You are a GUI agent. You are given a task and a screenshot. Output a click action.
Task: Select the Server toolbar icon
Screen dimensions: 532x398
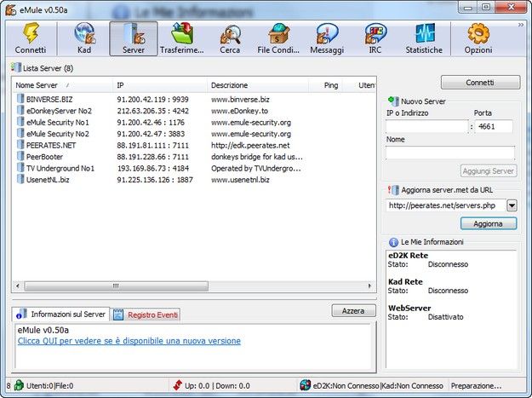coord(134,33)
